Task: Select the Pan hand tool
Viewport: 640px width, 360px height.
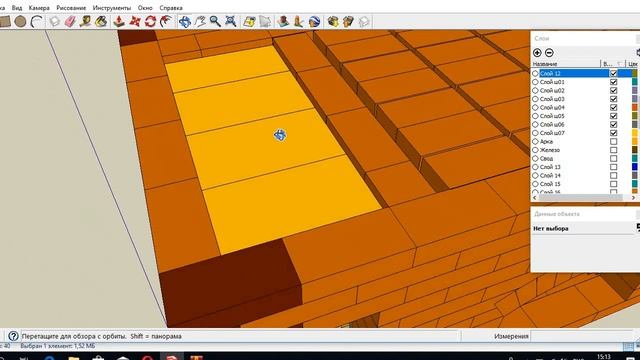Action: coord(200,21)
